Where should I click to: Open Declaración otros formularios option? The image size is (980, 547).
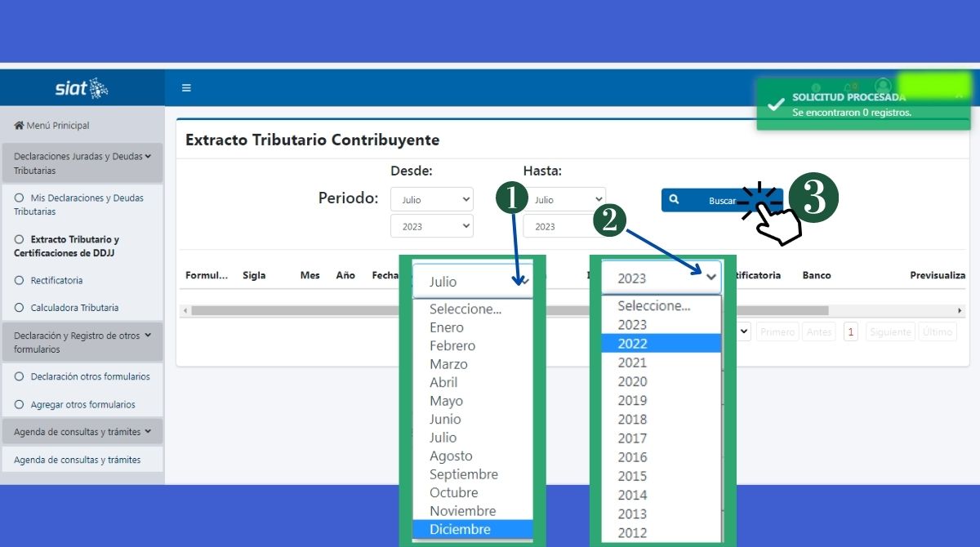(x=90, y=377)
